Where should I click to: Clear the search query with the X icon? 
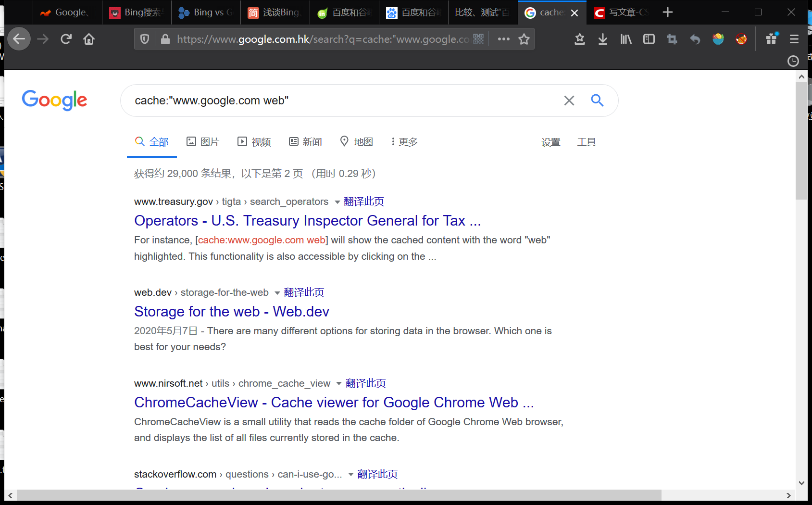(569, 101)
